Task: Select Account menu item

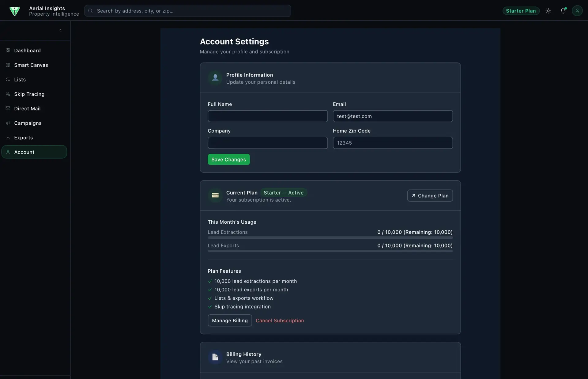Action: point(34,152)
